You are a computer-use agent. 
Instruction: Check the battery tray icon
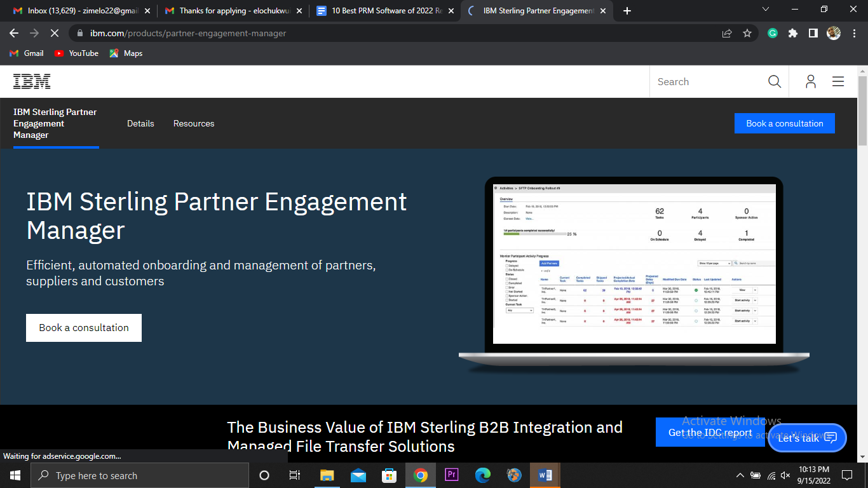coord(756,475)
